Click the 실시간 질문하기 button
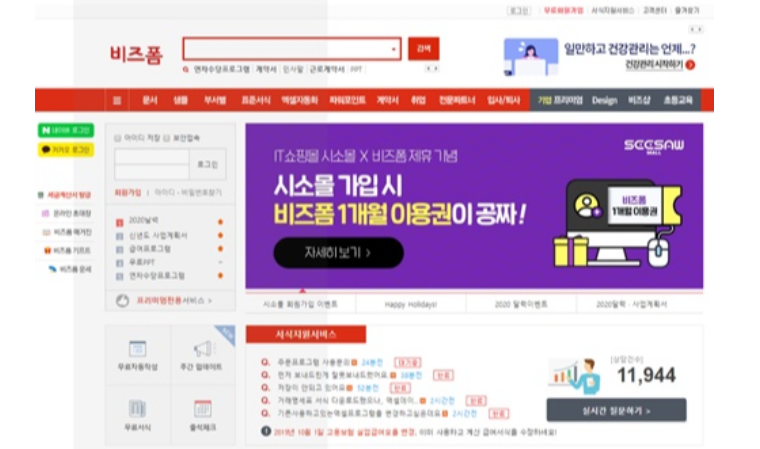The image size is (760, 449). point(616,409)
